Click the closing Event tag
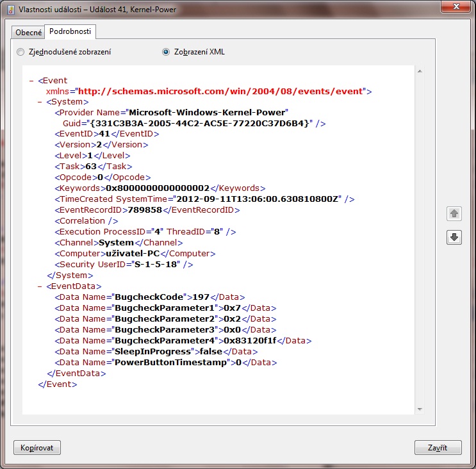Image resolution: width=476 pixels, height=469 pixels. pos(58,384)
